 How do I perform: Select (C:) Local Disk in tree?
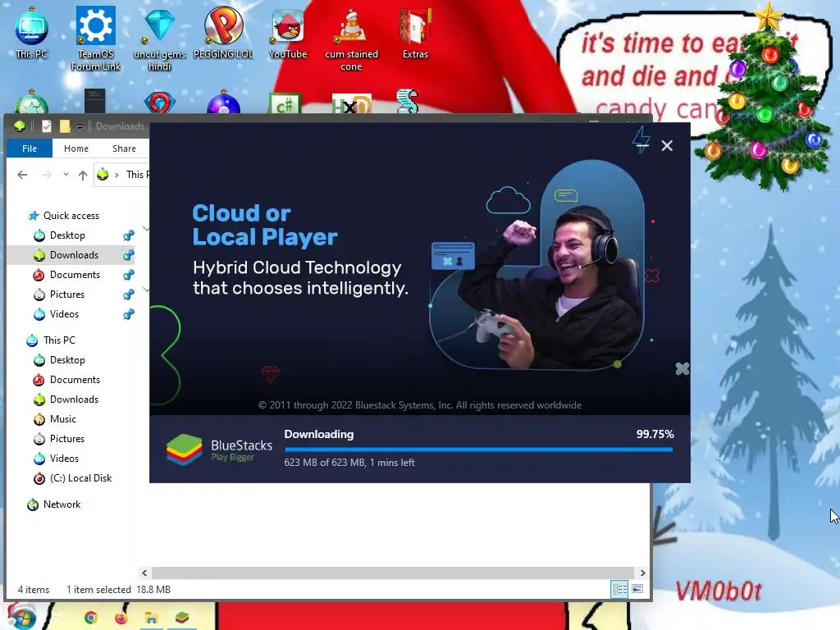pyautogui.click(x=80, y=478)
